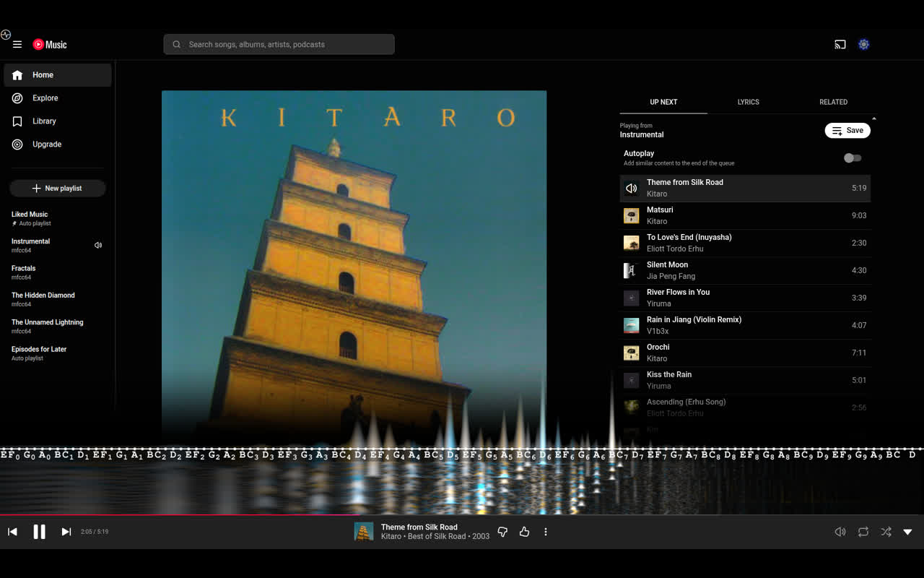The image size is (924, 578).
Task: Skip to the previous track
Action: tap(12, 532)
